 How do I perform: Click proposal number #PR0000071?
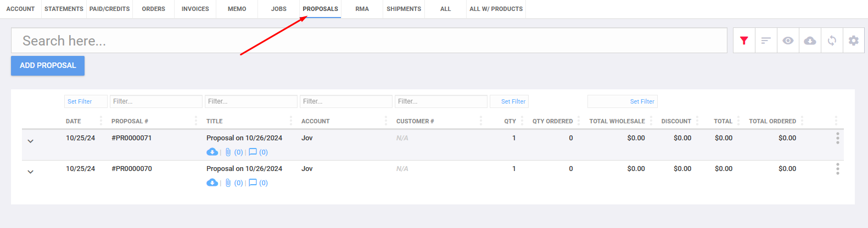pos(132,138)
